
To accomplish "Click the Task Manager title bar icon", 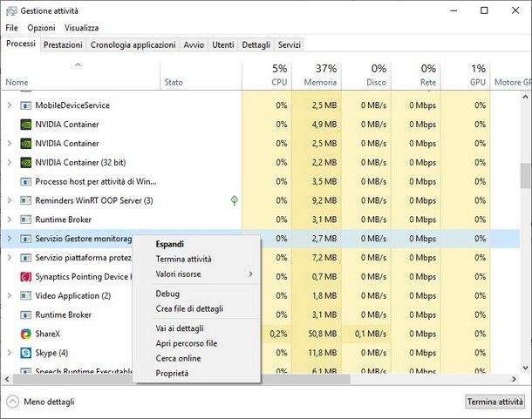I will (11, 10).
